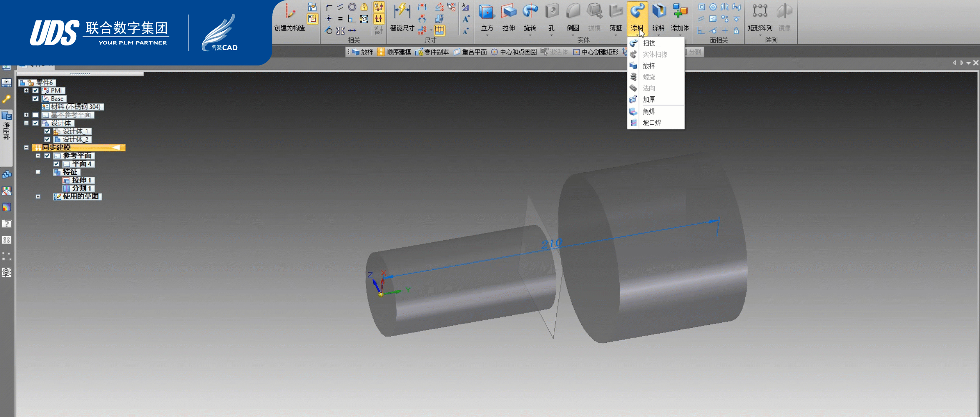The height and width of the screenshot is (417, 980).
Task: Click the 镜像 mirror tool
Action: click(x=784, y=17)
